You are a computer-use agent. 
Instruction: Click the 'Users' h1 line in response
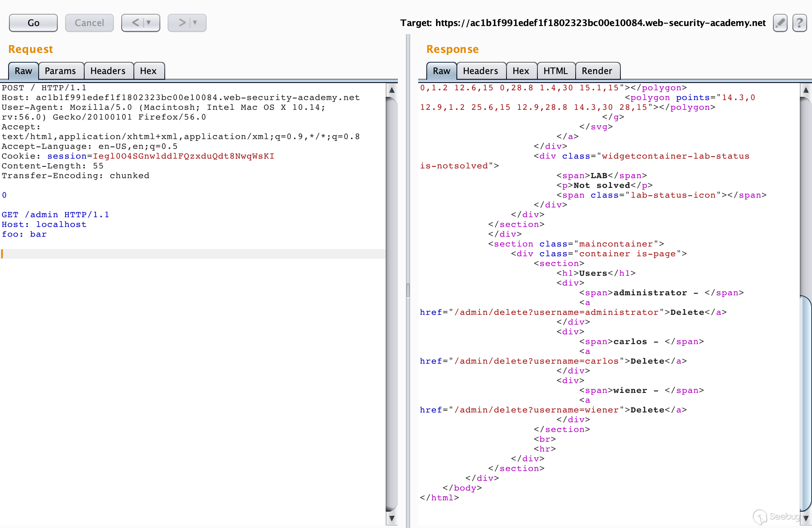coord(596,273)
